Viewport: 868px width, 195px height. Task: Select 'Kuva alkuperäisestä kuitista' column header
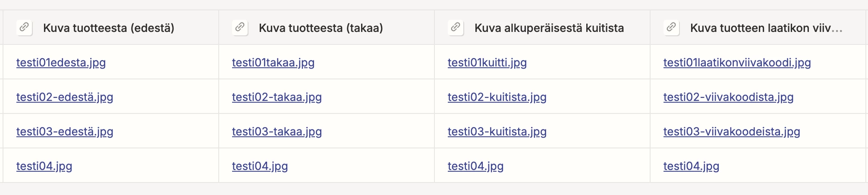click(x=549, y=28)
